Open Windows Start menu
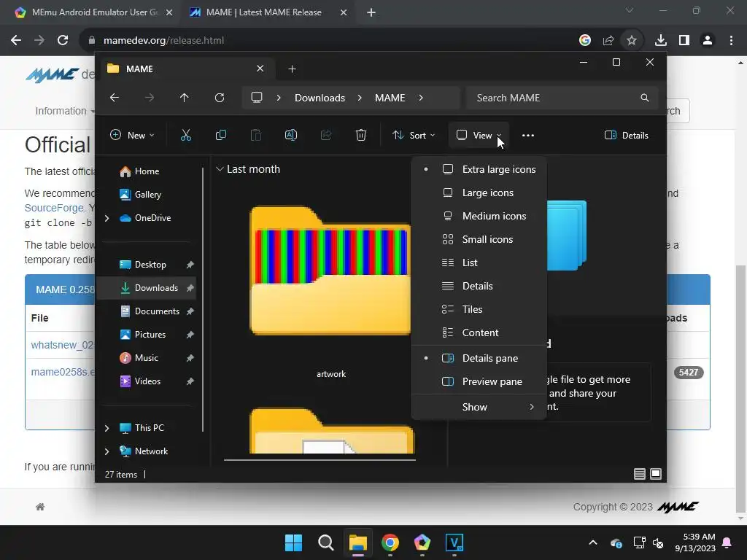 pos(293,542)
